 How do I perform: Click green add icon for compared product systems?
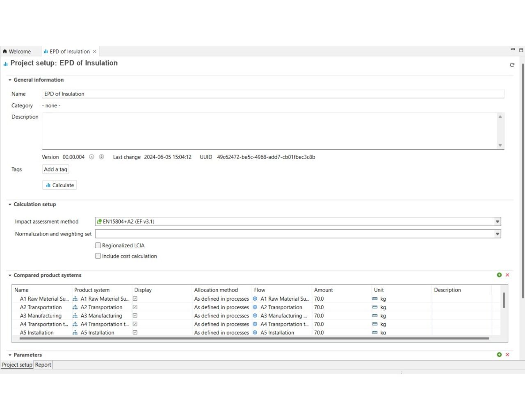[499, 275]
